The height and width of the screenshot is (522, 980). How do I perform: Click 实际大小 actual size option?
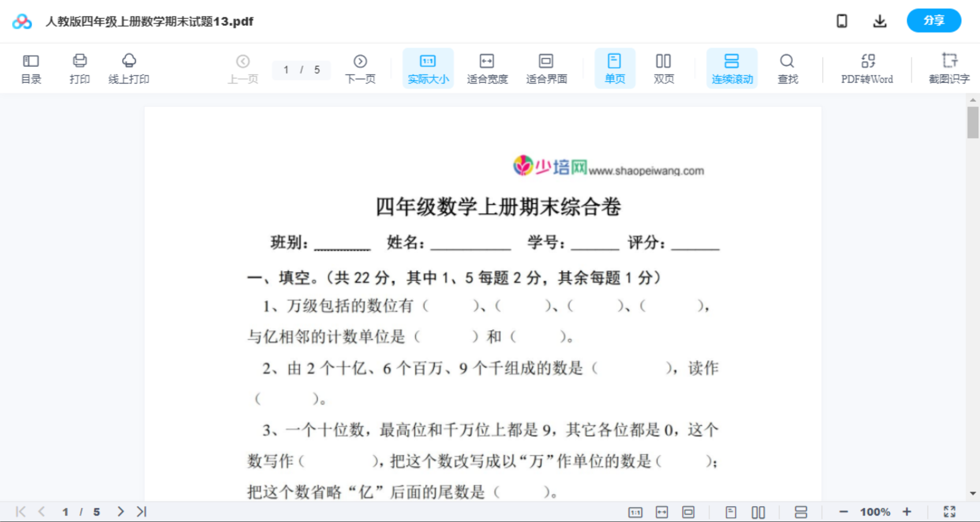click(x=428, y=68)
